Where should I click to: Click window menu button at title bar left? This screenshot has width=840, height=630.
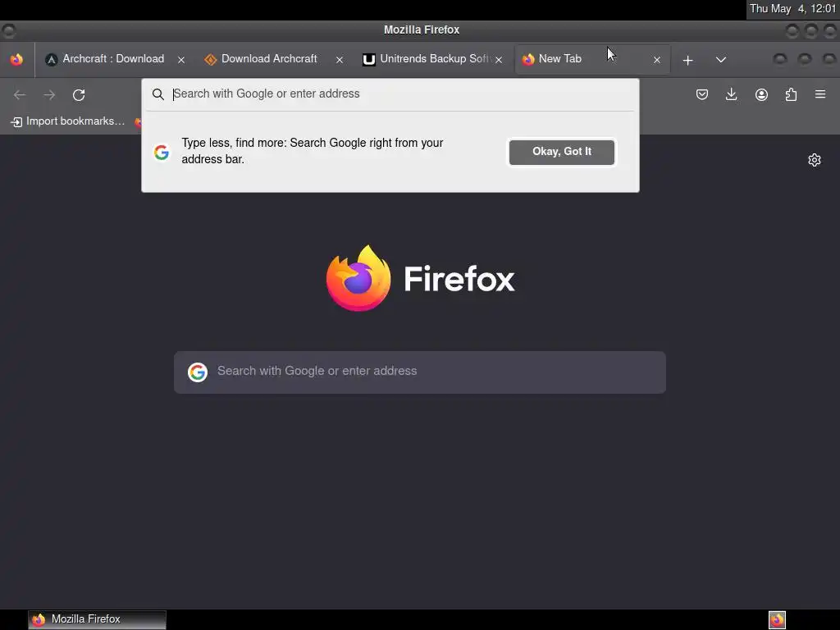8,31
